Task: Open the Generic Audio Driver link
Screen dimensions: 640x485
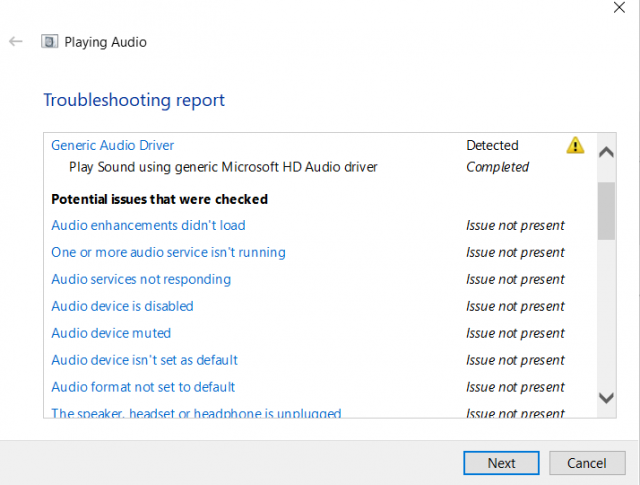Action: click(x=113, y=145)
